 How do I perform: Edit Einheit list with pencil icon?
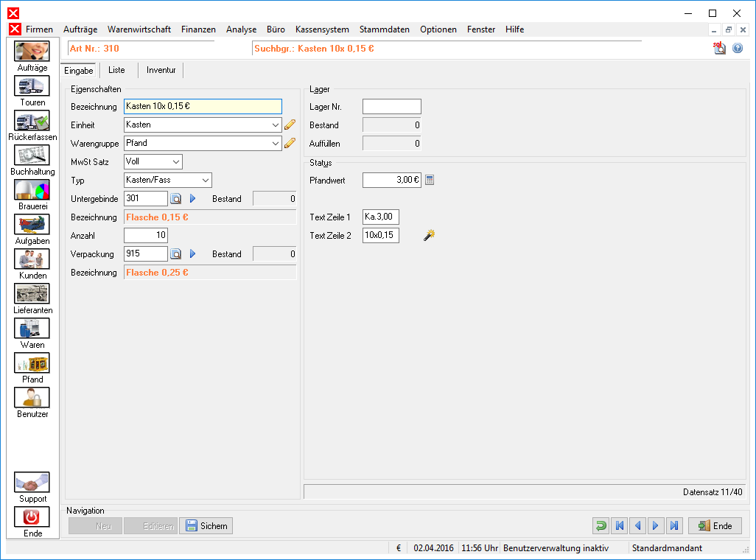point(290,125)
